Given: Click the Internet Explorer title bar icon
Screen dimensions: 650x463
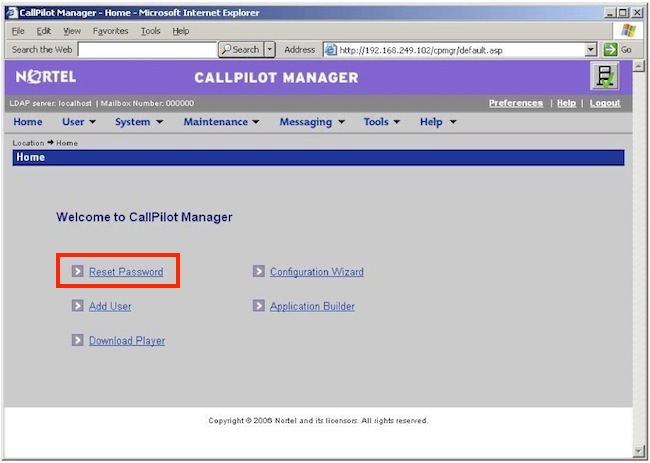Looking at the screenshot, I should (12, 12).
